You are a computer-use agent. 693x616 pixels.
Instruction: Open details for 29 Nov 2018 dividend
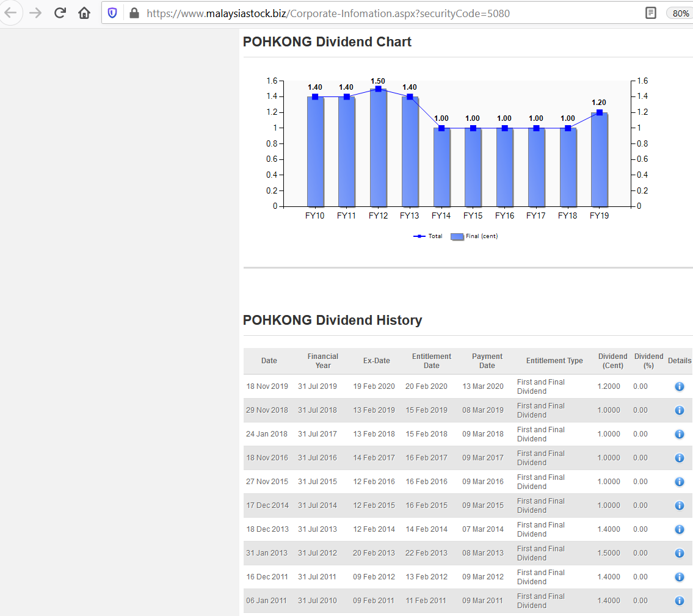[679, 410]
